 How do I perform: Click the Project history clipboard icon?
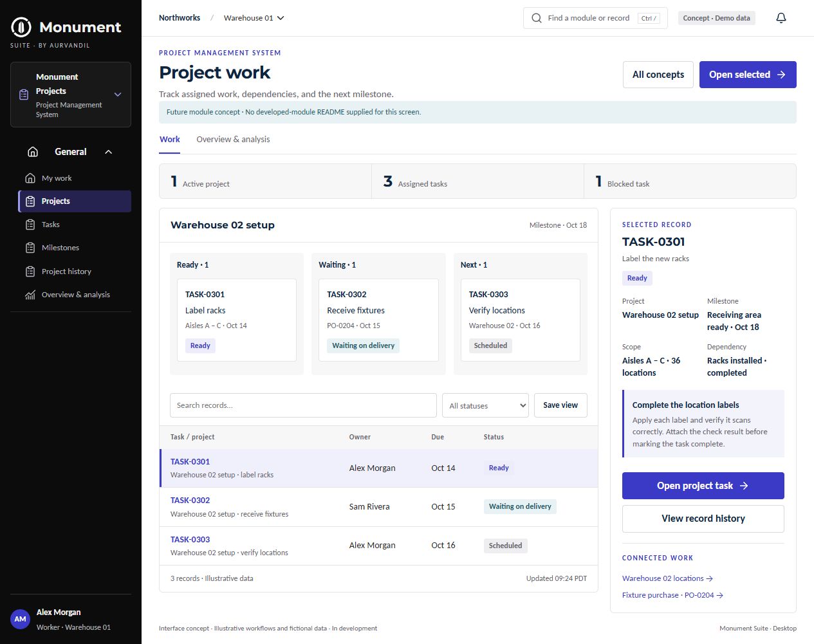[30, 271]
